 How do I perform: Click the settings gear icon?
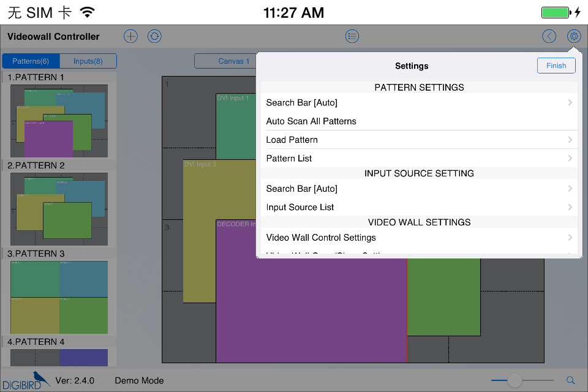coord(574,36)
